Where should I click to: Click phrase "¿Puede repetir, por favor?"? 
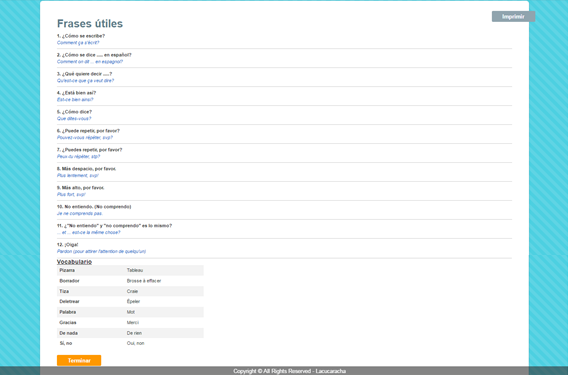coord(91,131)
